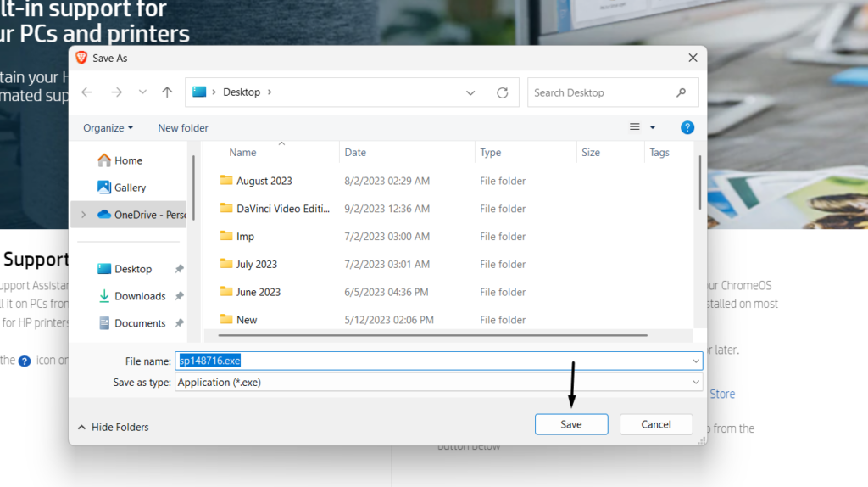Select the July 2023 folder
The image size is (868, 487).
(257, 264)
